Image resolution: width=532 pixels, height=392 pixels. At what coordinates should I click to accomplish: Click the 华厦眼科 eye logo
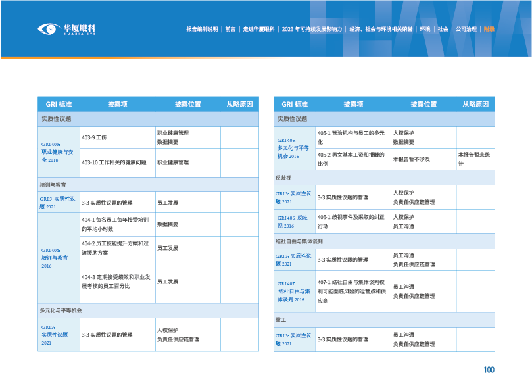pyautogui.click(x=66, y=29)
